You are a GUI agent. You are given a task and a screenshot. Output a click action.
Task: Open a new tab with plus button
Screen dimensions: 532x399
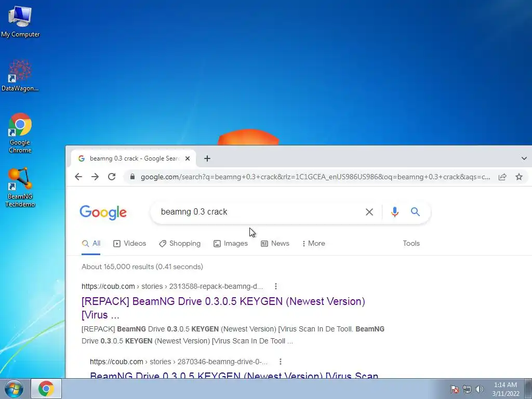pos(207,158)
